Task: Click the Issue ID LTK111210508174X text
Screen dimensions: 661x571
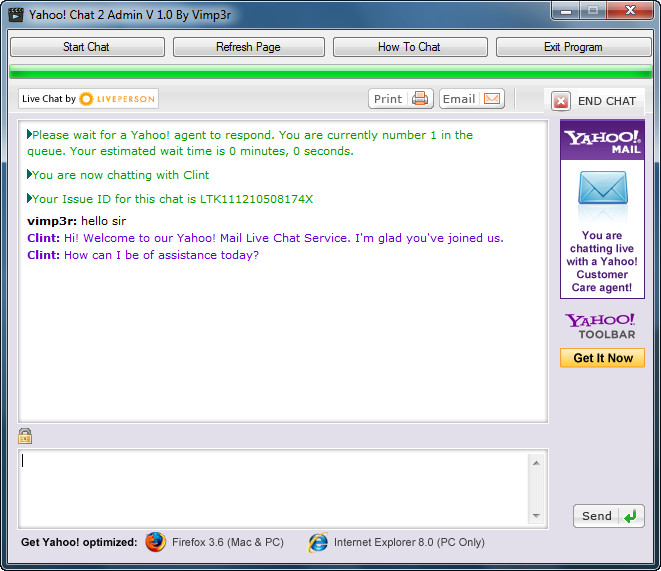Action: point(256,199)
